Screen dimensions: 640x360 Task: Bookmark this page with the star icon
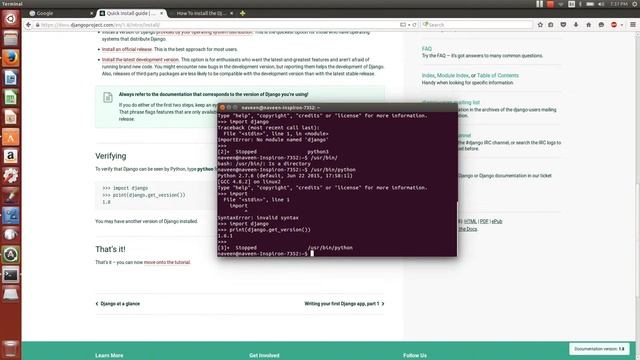point(540,25)
